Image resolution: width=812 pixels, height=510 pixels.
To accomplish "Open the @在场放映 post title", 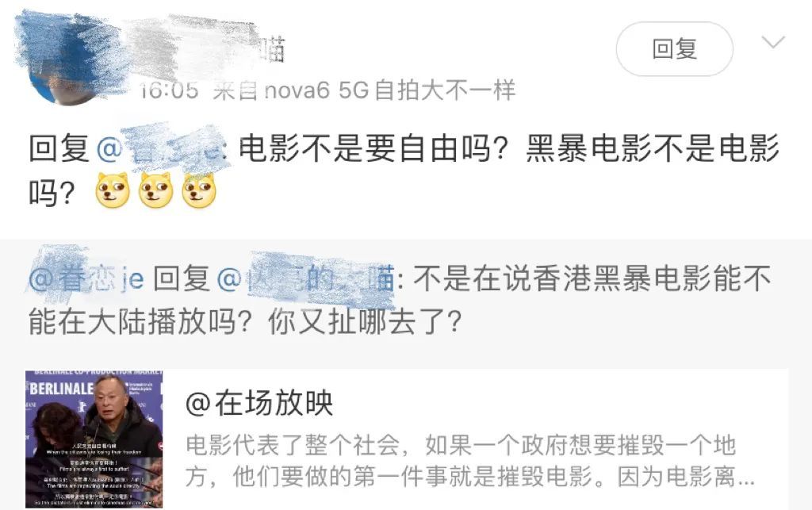I will [259, 404].
